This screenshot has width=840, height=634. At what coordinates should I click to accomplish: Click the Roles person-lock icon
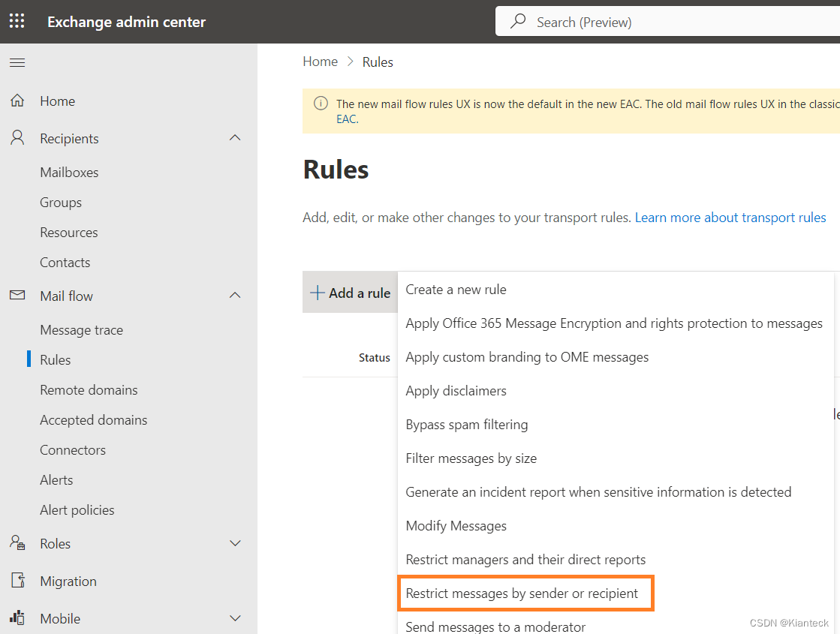[x=17, y=543]
